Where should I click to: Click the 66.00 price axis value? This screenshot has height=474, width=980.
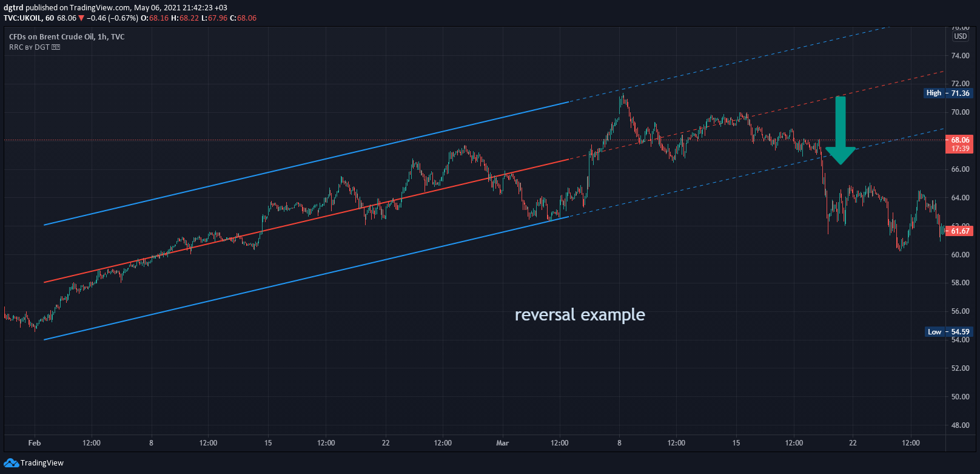tap(960, 169)
